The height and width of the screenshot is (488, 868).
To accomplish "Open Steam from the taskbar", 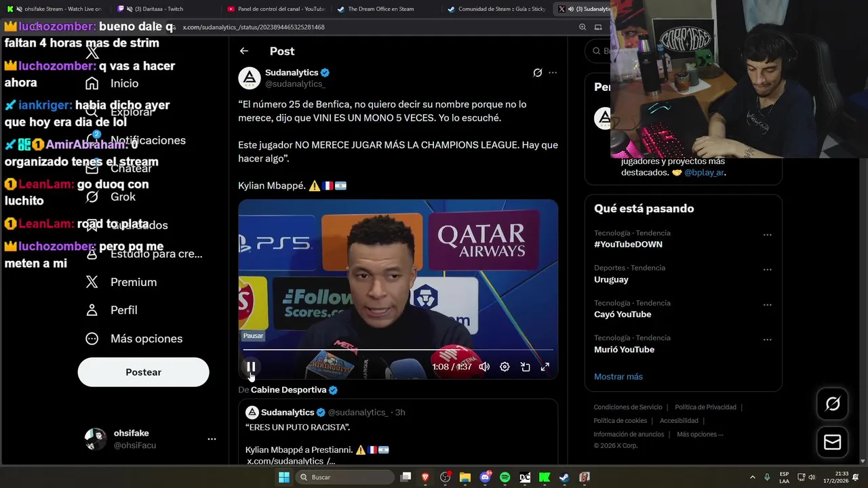I will (x=564, y=477).
